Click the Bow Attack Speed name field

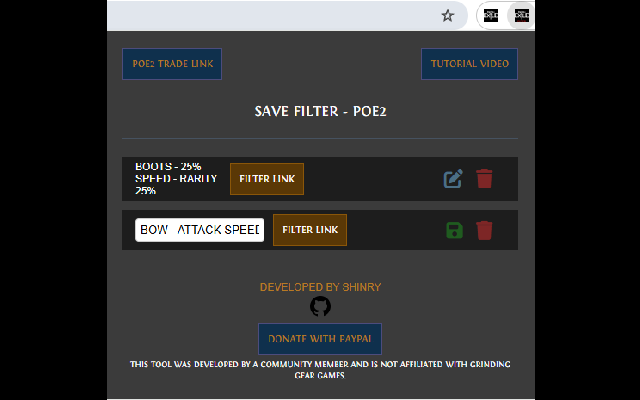pyautogui.click(x=200, y=230)
